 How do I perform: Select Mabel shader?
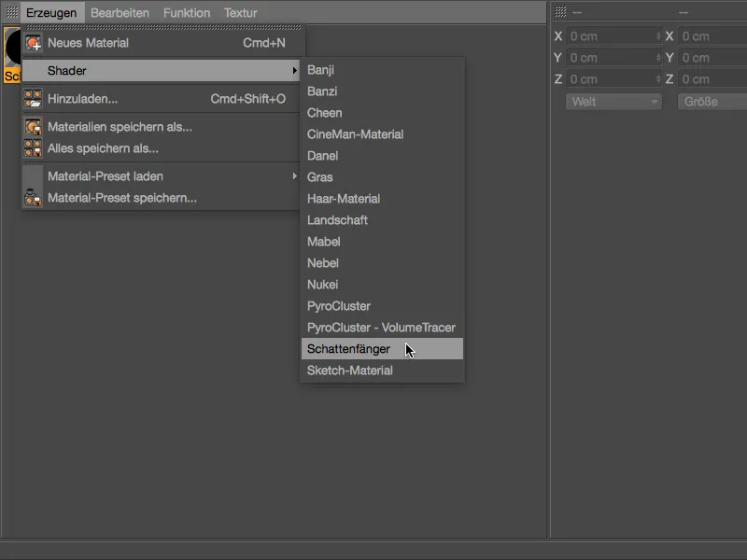(382, 242)
